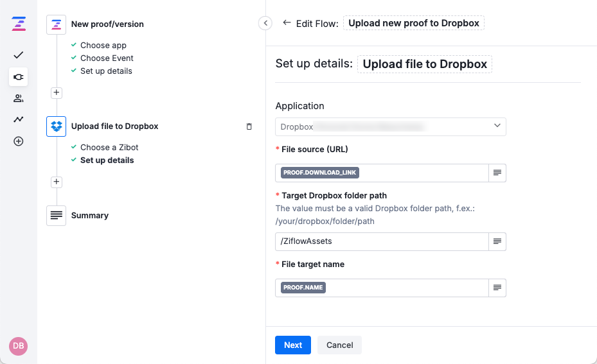The width and height of the screenshot is (597, 364).
Task: Click the New proof/version step icon
Action: [57, 25]
